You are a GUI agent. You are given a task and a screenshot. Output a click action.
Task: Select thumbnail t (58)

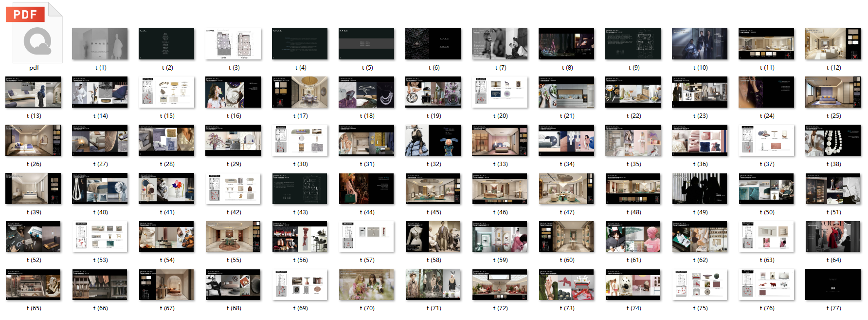433,236
